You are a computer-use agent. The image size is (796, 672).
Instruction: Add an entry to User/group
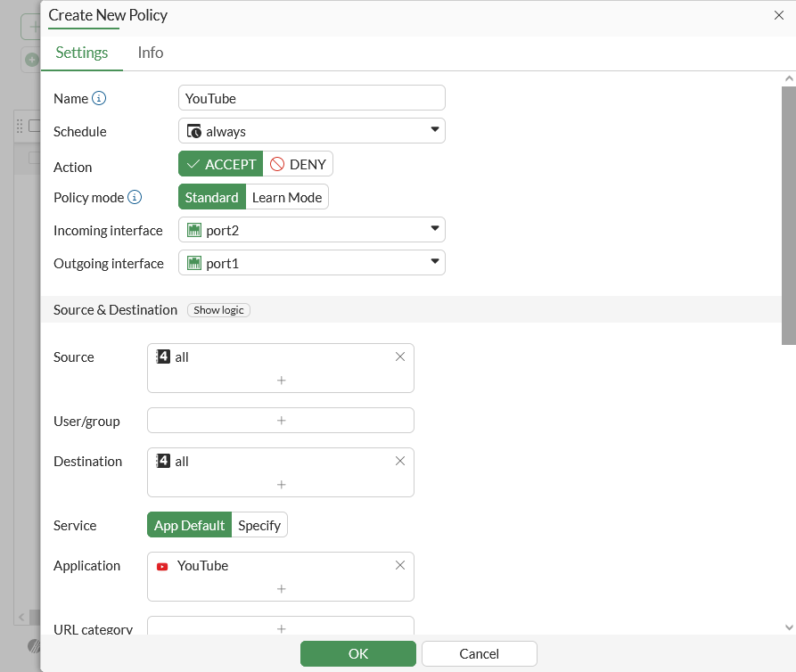point(281,420)
